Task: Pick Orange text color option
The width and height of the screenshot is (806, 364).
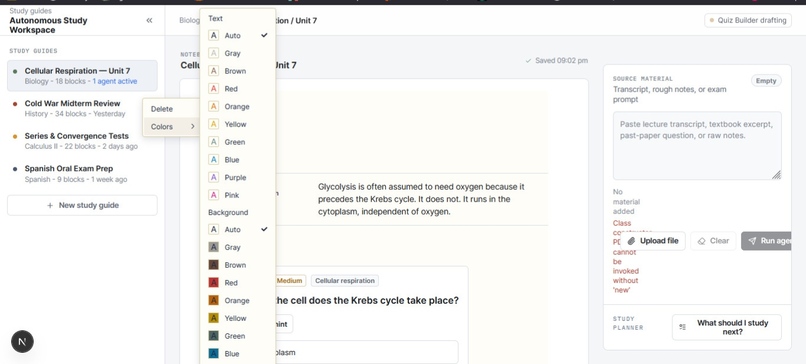Action: point(237,106)
